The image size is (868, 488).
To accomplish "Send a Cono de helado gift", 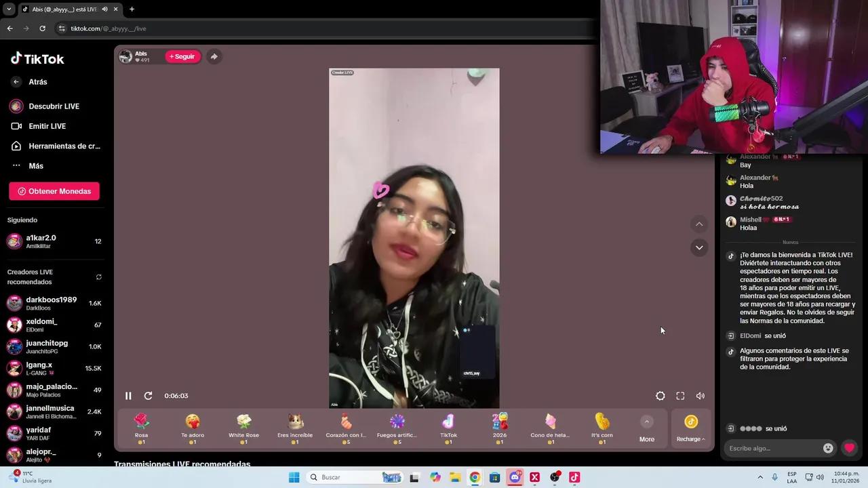I will tap(551, 429).
